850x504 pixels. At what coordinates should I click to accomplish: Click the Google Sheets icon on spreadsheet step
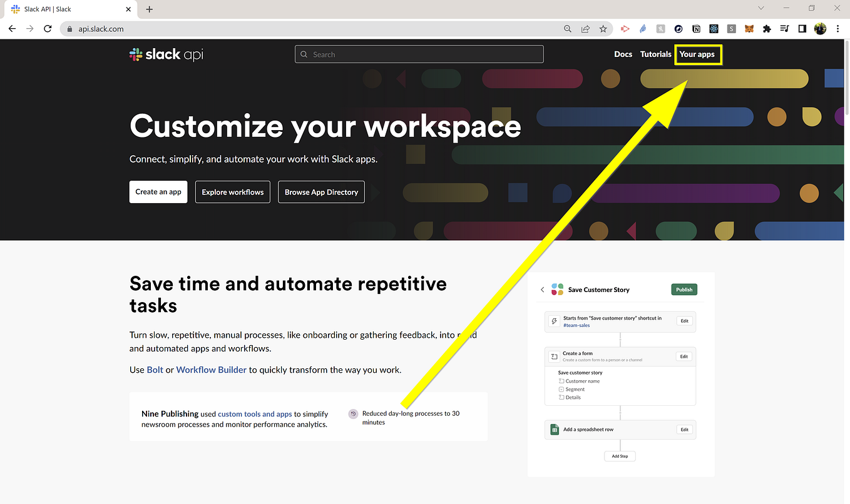[x=555, y=430]
